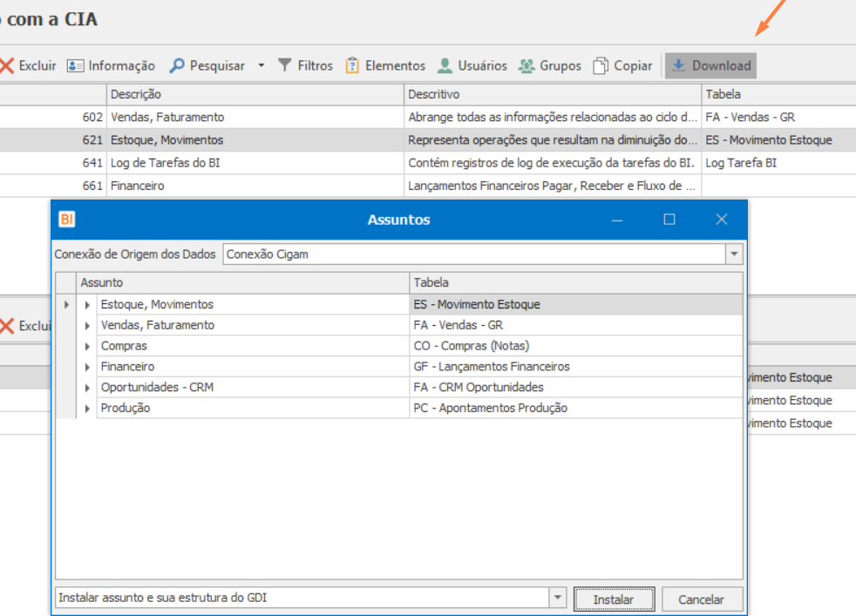Select row 661 Financeiro in main grid
Screen dimensions: 856x616
(x=428, y=186)
